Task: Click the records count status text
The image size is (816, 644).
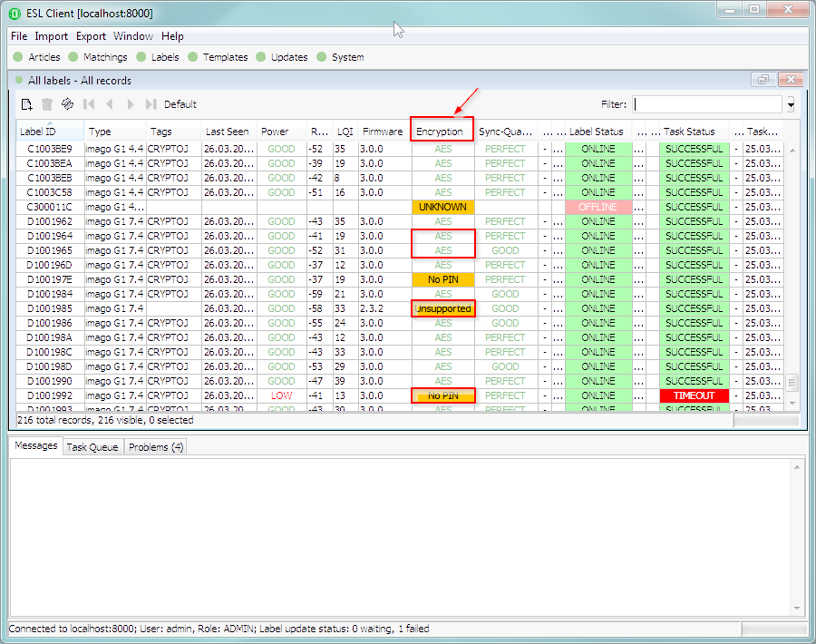Action: tap(105, 420)
